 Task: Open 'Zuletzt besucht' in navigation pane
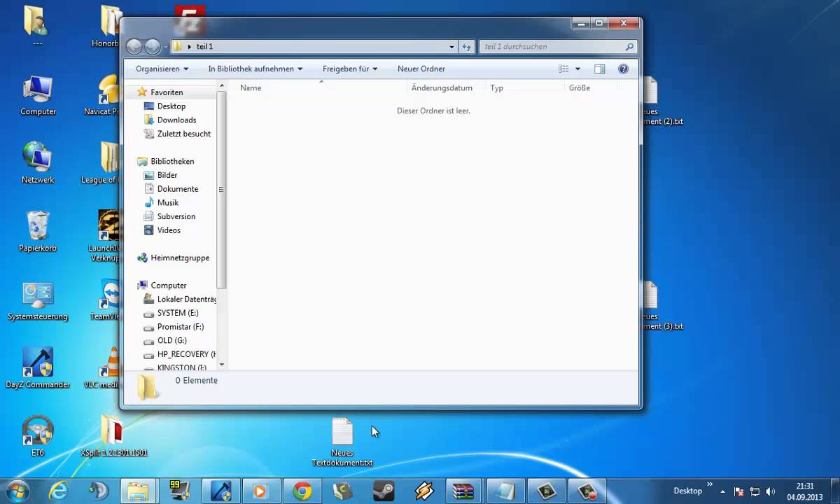[183, 134]
